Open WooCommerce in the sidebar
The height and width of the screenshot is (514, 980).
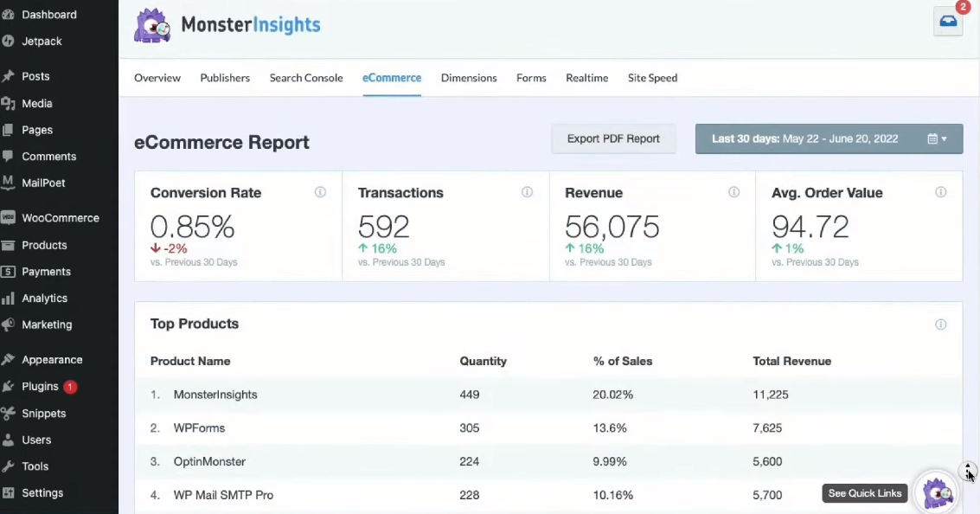pos(60,218)
